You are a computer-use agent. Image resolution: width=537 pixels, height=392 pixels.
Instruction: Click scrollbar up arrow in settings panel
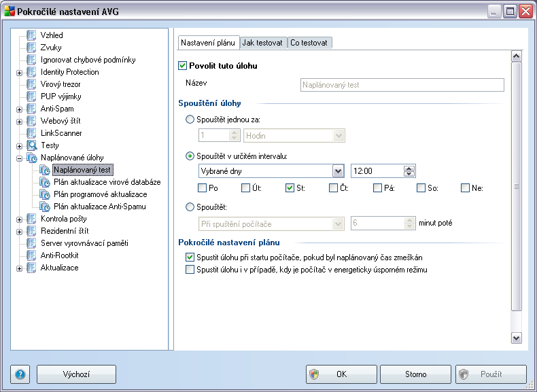[x=517, y=56]
